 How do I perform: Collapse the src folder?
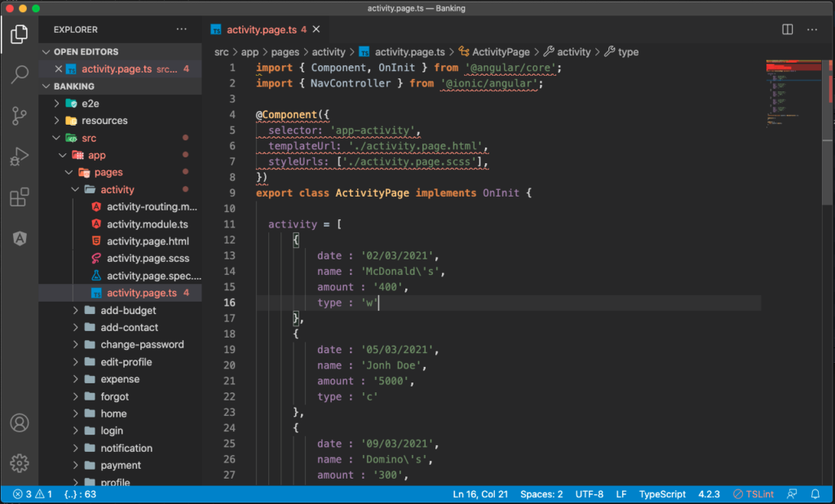coord(55,137)
